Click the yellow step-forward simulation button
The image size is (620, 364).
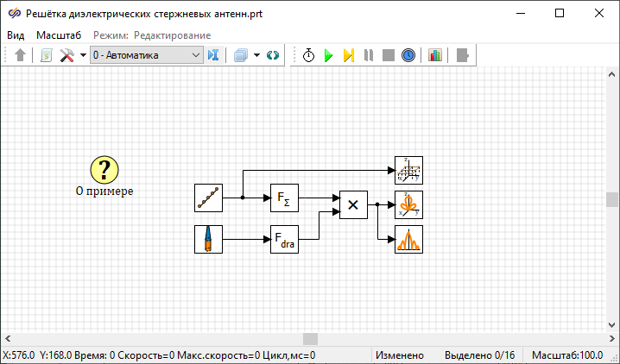(348, 55)
